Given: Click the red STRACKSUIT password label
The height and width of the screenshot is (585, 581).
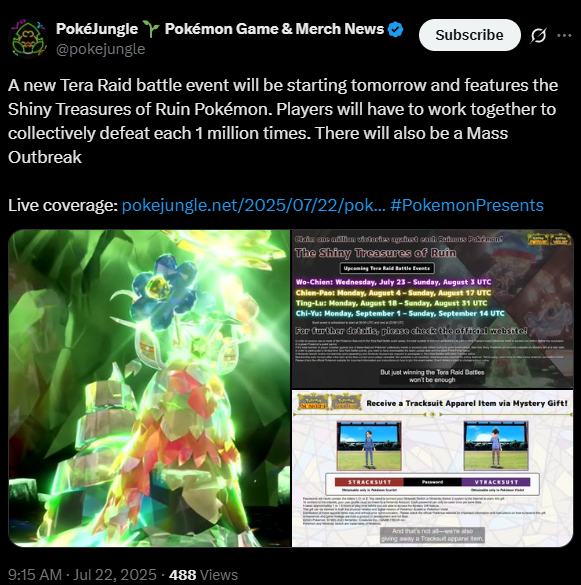Looking at the screenshot, I should tap(369, 482).
